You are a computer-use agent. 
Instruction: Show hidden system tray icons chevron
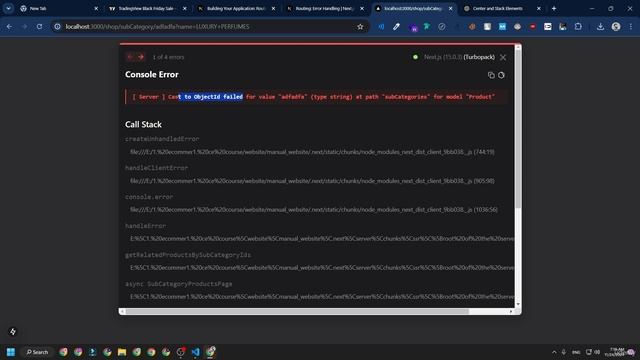[x=554, y=352]
